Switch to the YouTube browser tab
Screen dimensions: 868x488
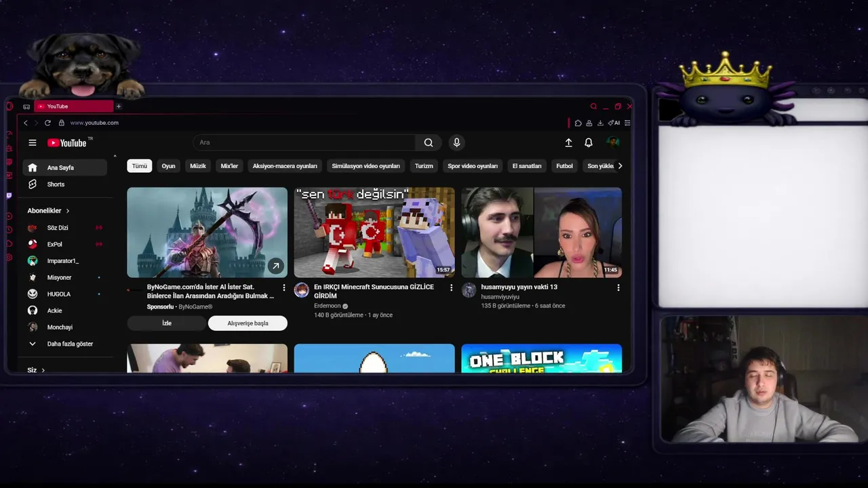click(73, 106)
